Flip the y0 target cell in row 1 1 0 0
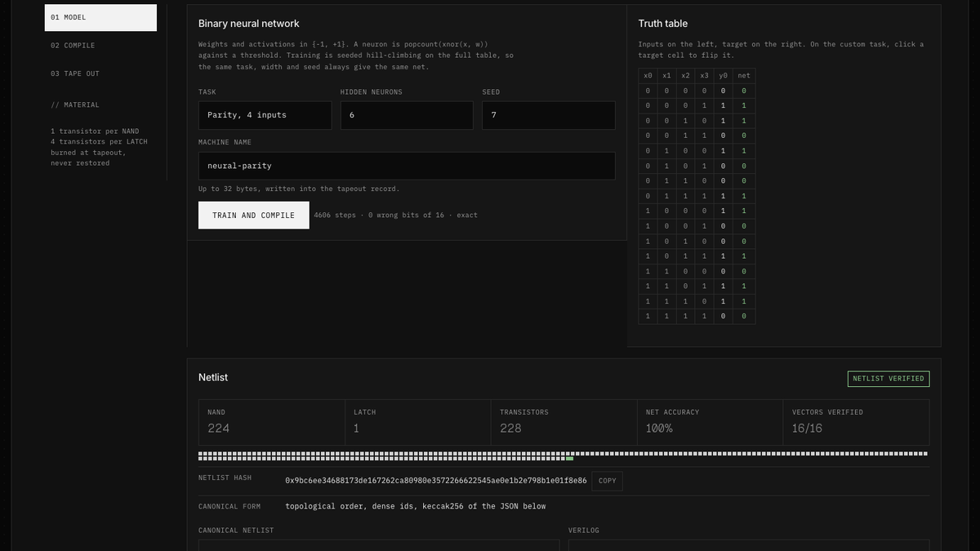The image size is (980, 551). point(724,271)
